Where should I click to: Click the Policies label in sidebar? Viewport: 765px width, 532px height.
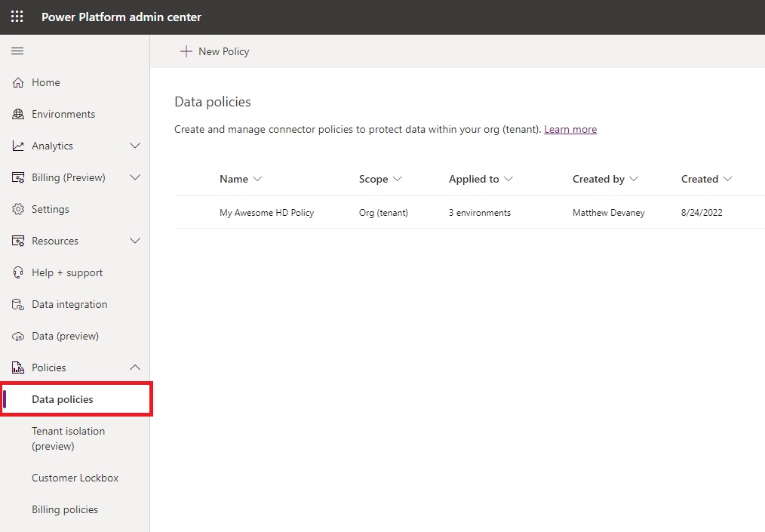(49, 367)
